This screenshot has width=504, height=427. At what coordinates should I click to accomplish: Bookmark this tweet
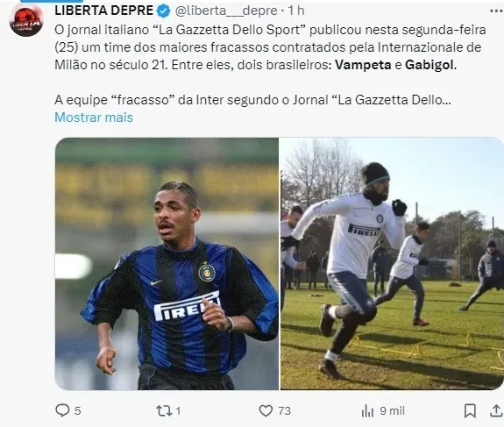click(x=470, y=410)
